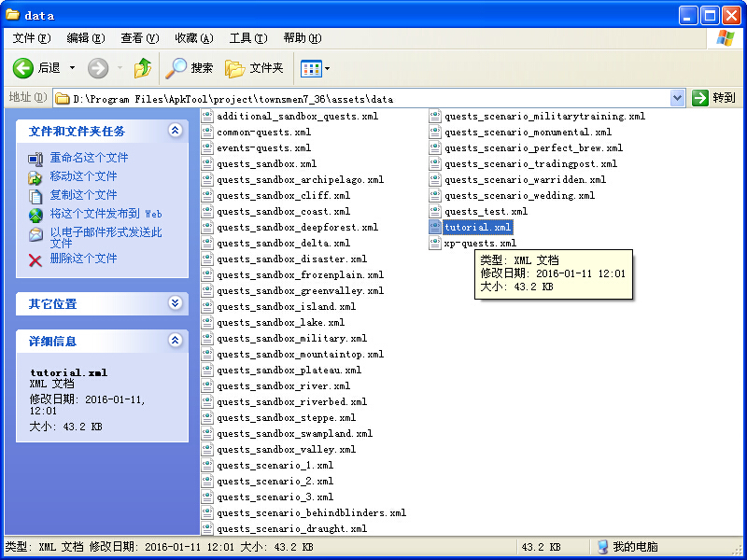
Task: Open the 帮助(H) menu
Action: pos(302,38)
